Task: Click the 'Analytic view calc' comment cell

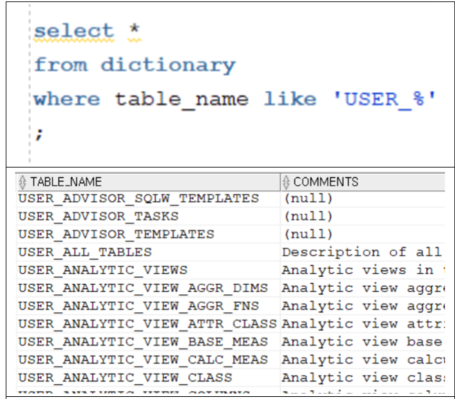Action: (x=363, y=360)
